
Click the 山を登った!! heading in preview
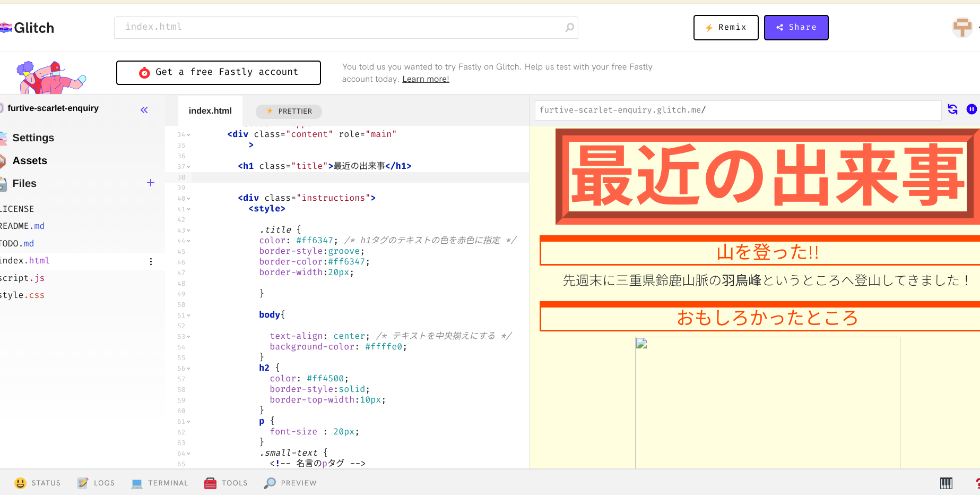pyautogui.click(x=767, y=252)
